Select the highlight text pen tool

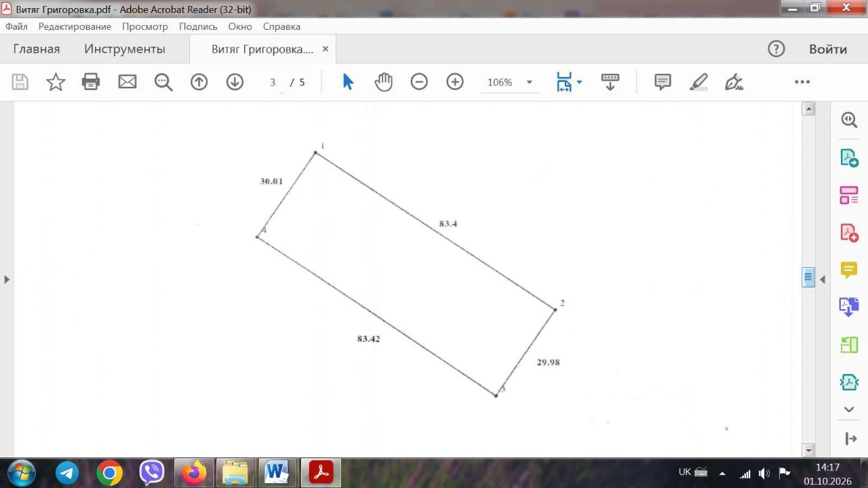coord(698,82)
